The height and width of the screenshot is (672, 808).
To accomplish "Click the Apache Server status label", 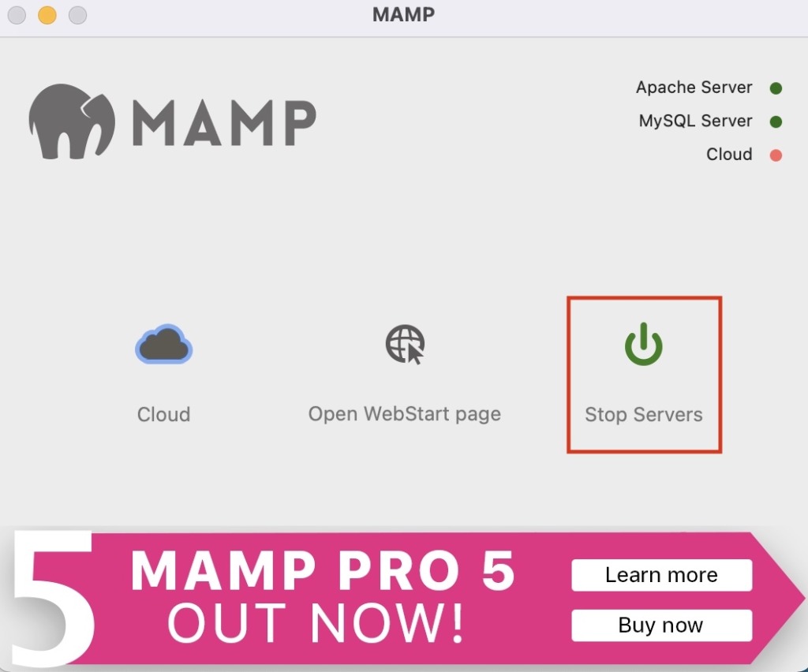I will [x=694, y=87].
